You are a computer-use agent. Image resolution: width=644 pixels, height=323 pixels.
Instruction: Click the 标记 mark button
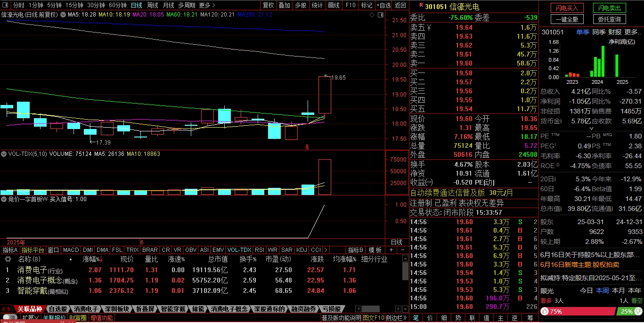point(366,5)
